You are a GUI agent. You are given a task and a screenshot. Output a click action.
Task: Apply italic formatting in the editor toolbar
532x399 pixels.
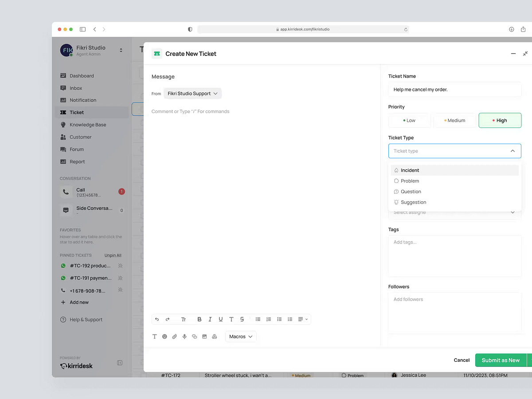click(x=210, y=319)
